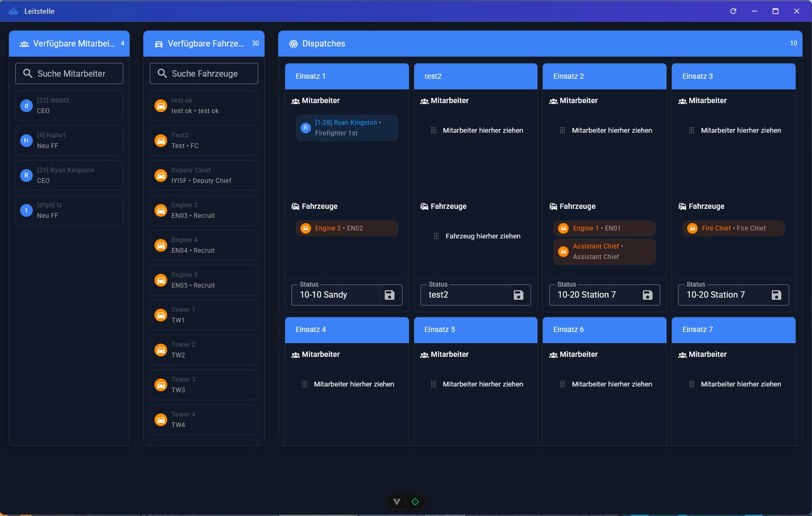Click Mitarbeiter hierher ziehen in Einsatz 3
The image size is (812, 516).
coord(741,131)
